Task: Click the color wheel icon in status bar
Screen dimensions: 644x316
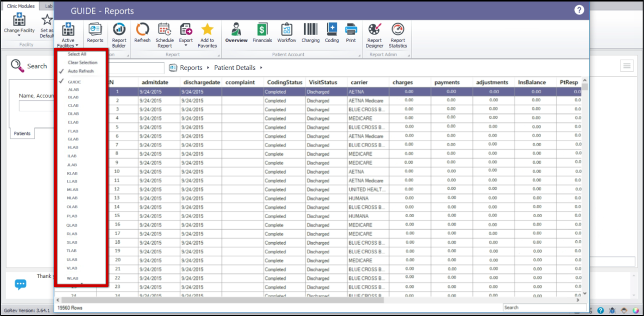Action: click(635, 310)
